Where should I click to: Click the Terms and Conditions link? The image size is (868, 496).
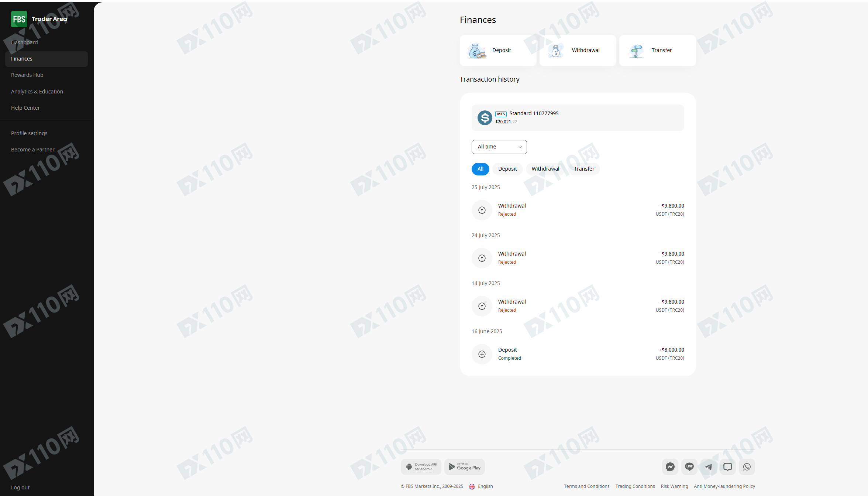(586, 486)
